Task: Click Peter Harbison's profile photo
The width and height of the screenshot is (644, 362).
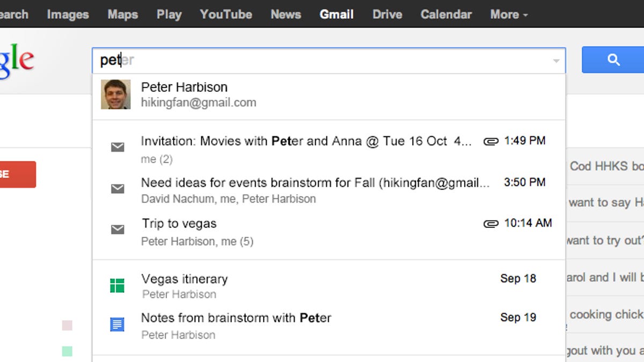Action: (116, 94)
